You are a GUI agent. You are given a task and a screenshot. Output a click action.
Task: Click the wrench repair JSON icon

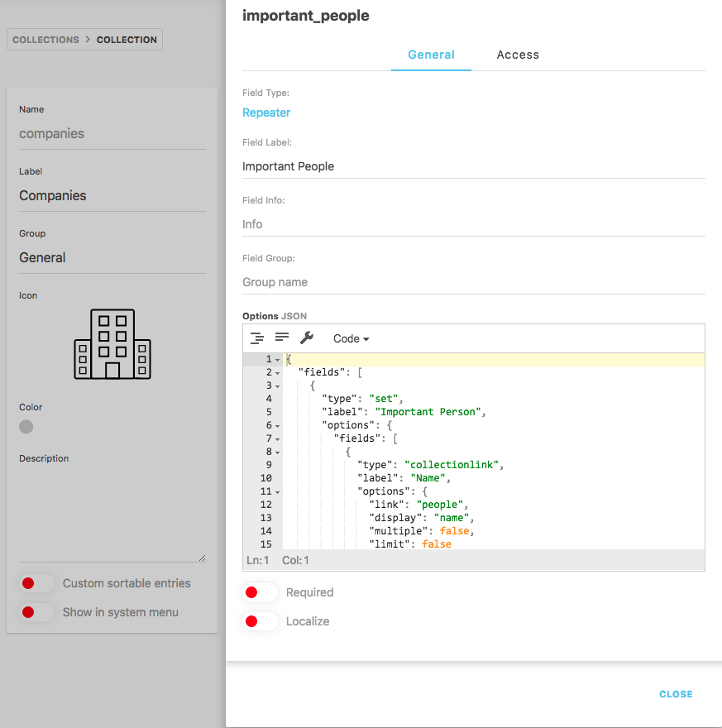(x=306, y=338)
